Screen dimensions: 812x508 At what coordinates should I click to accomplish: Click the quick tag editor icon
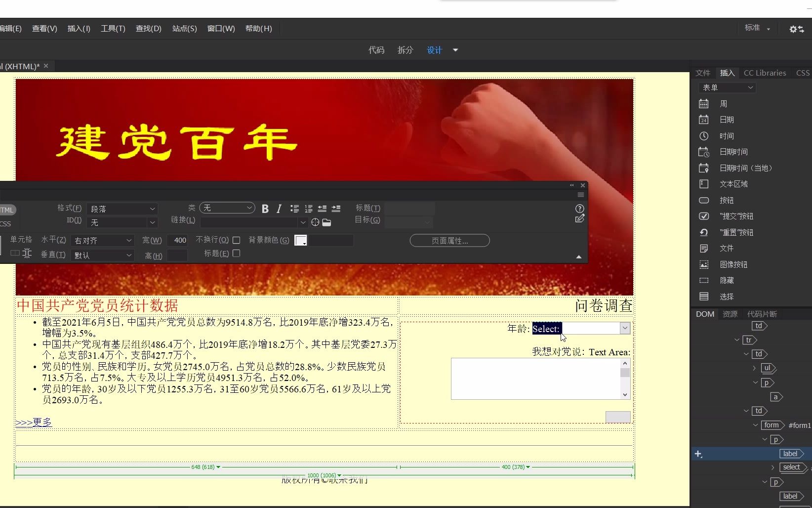pos(580,219)
